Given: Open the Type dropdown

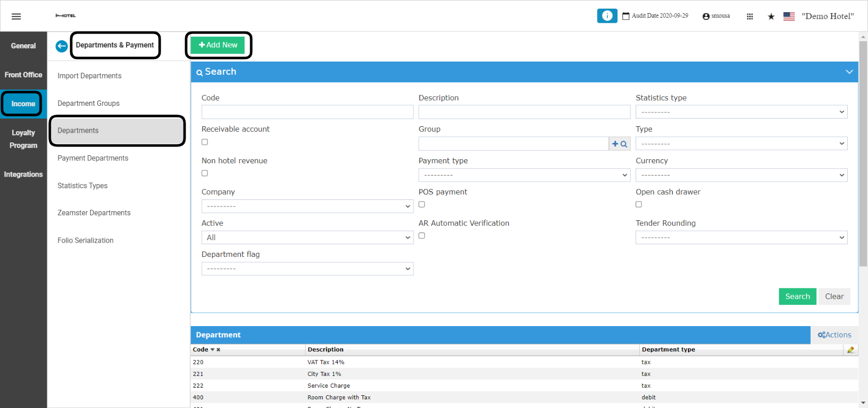Looking at the screenshot, I should [x=741, y=143].
